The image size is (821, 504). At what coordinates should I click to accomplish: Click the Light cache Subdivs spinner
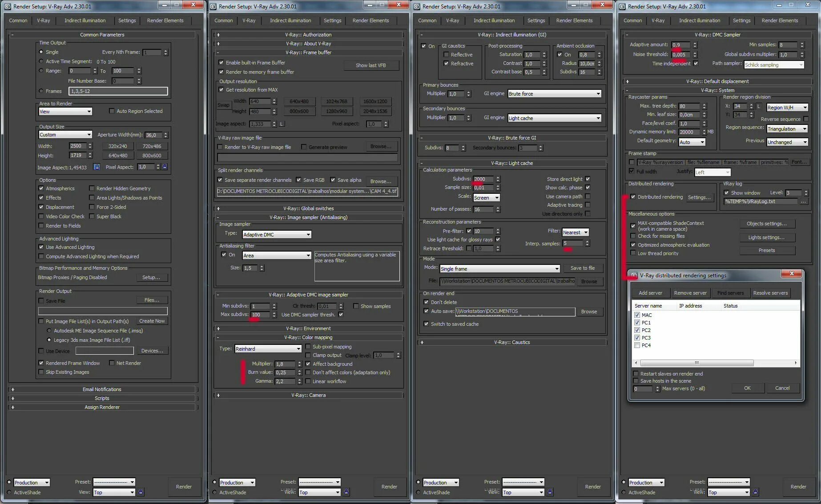click(498, 179)
